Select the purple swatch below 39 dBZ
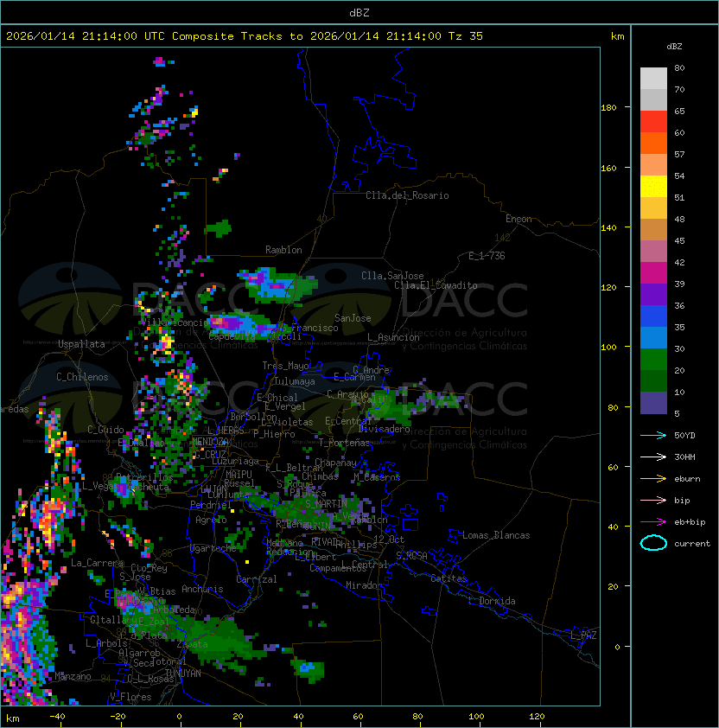The height and width of the screenshot is (728, 719). click(x=653, y=294)
